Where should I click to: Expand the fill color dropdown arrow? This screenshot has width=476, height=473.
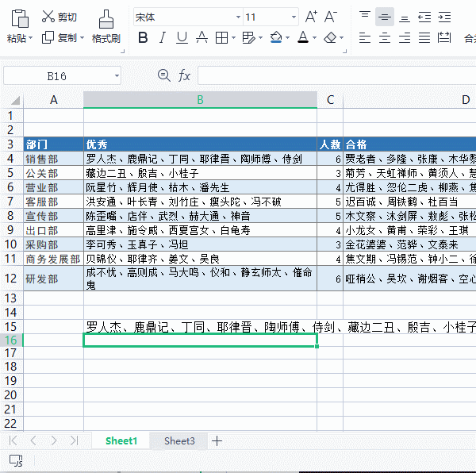coord(287,38)
